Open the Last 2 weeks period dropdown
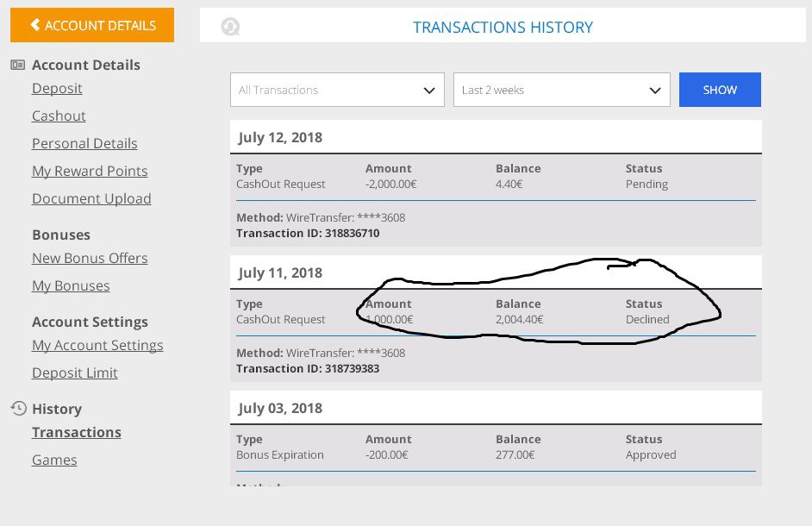The image size is (812, 526). point(562,90)
